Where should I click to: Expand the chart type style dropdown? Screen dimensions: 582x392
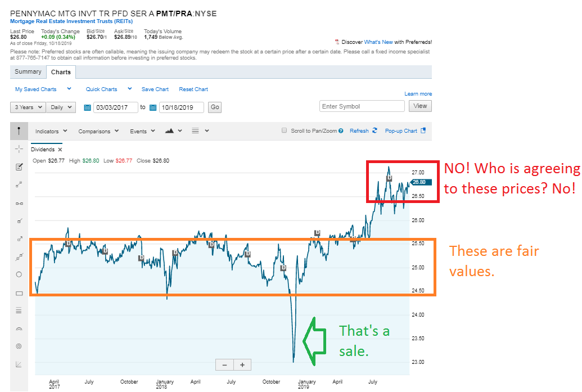point(173,131)
